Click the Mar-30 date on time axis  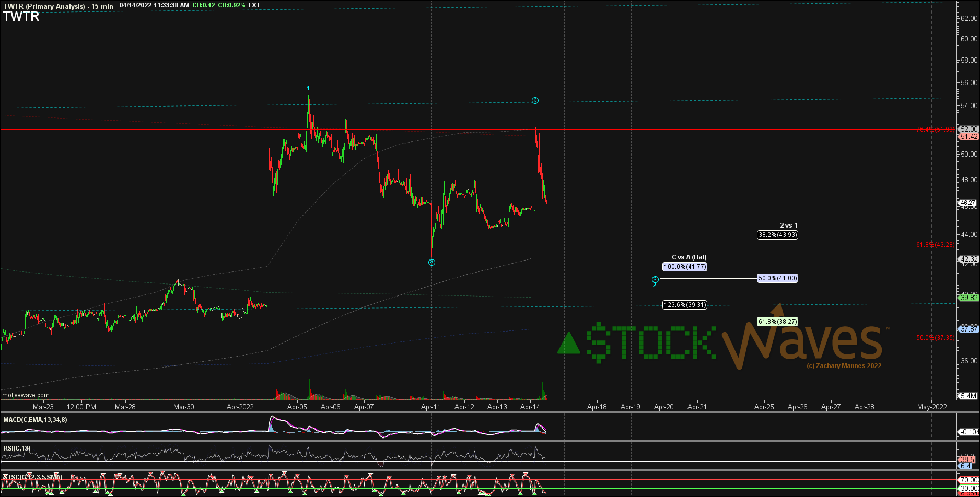pos(183,406)
